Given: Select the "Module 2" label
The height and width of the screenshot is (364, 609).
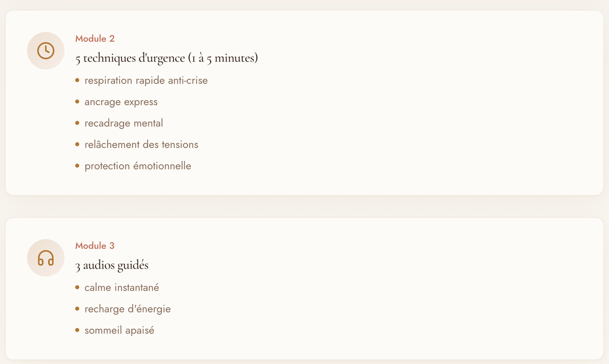Looking at the screenshot, I should 95,39.
